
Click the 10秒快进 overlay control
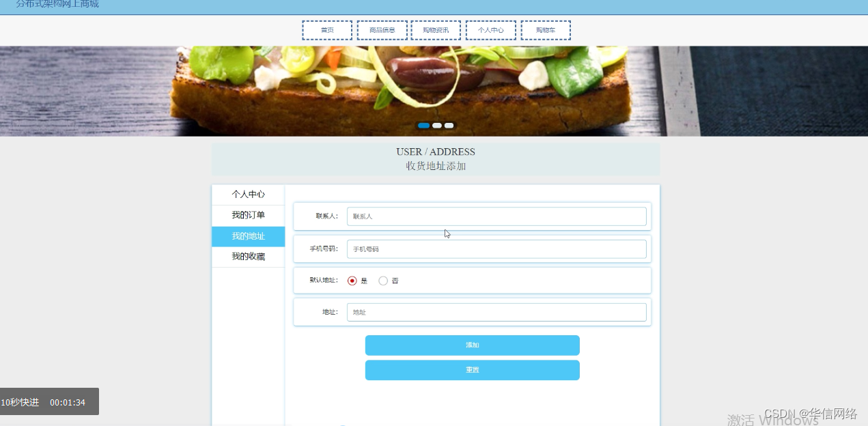tap(20, 401)
